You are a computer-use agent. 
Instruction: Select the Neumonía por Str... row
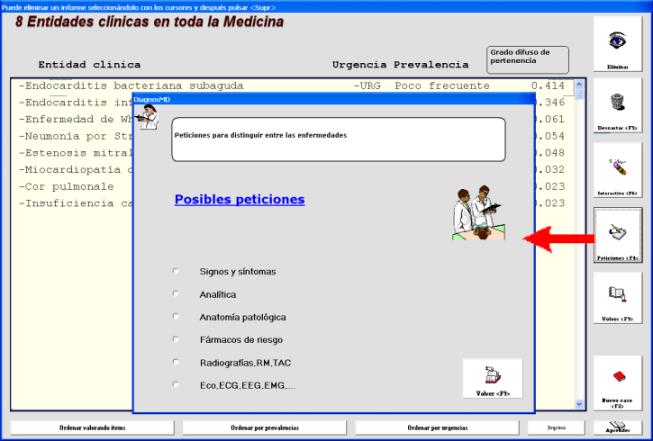click(76, 136)
